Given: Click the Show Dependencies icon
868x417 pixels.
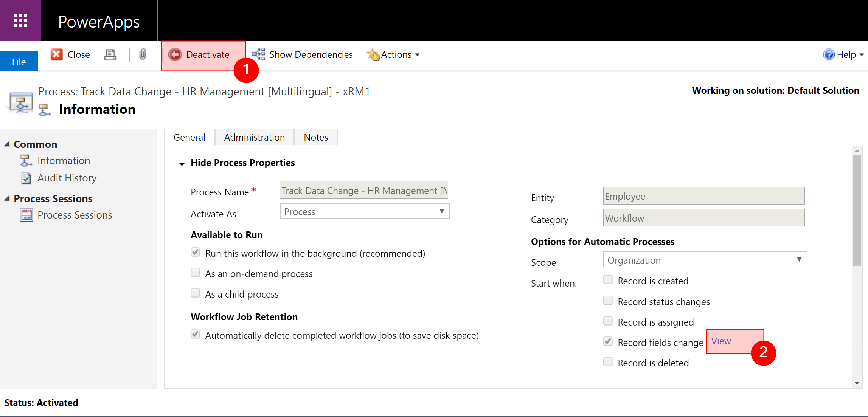Looking at the screenshot, I should (258, 54).
